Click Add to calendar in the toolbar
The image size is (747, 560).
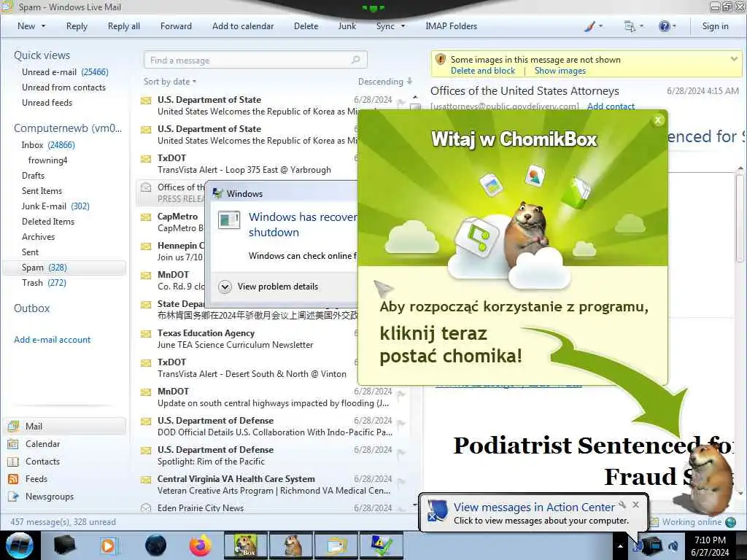coord(243,26)
